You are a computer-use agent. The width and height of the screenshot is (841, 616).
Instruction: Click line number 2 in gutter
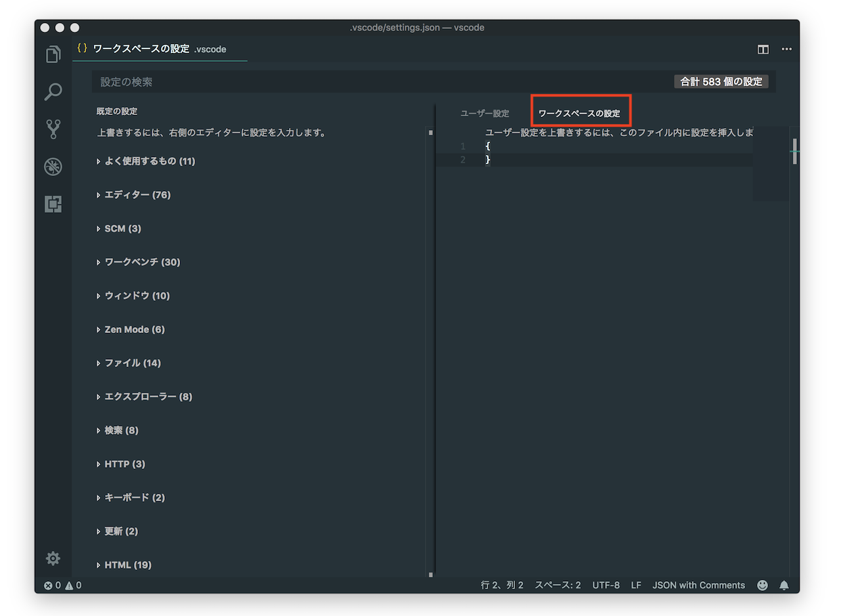pyautogui.click(x=463, y=160)
